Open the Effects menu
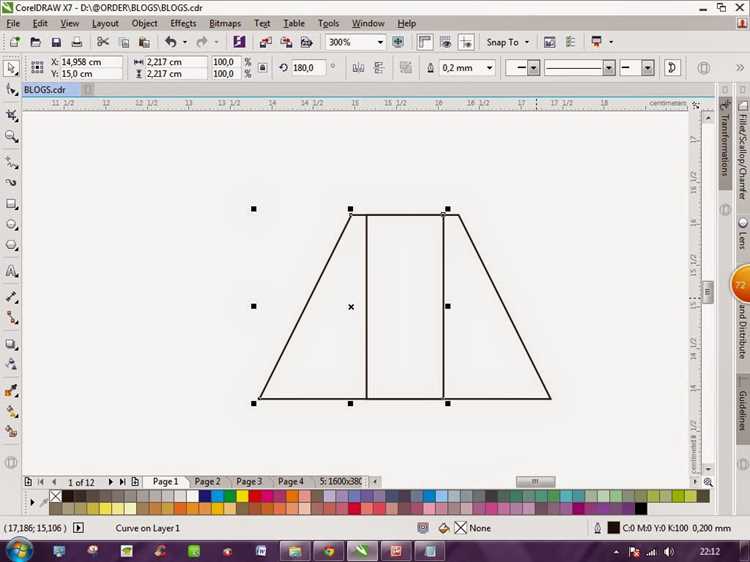 click(x=183, y=23)
